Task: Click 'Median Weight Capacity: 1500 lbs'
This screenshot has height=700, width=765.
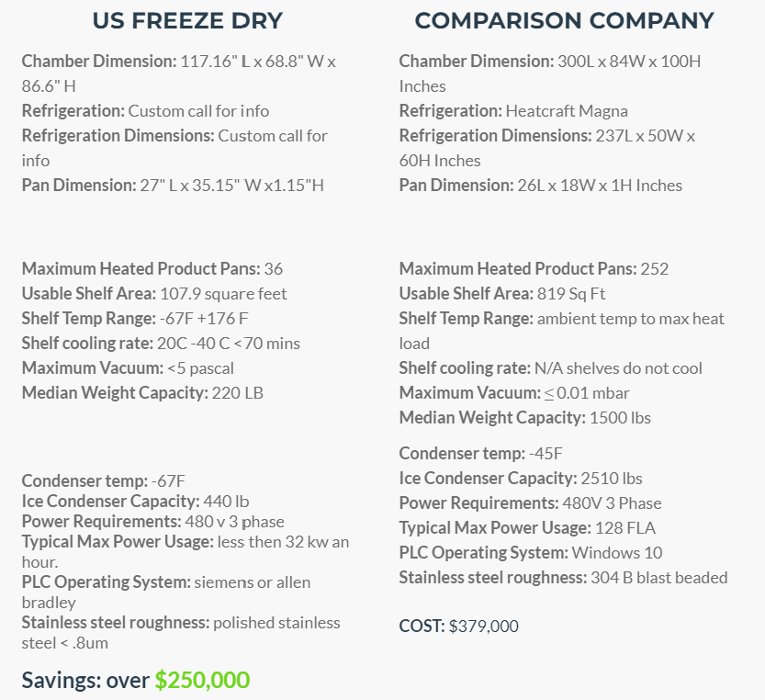Action: pyautogui.click(x=525, y=418)
